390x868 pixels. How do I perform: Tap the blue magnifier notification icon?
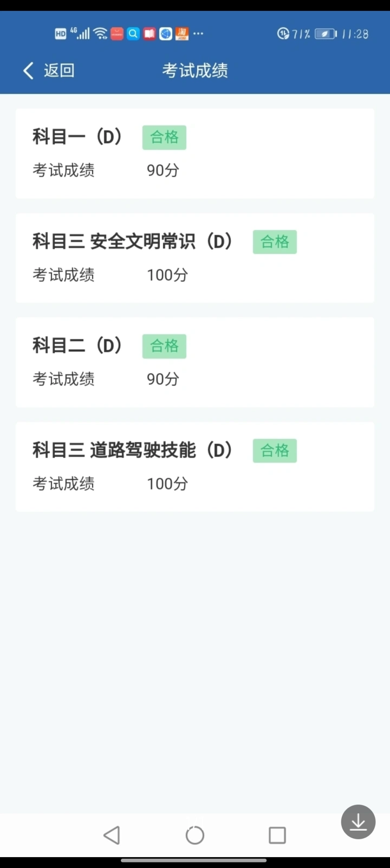click(133, 34)
